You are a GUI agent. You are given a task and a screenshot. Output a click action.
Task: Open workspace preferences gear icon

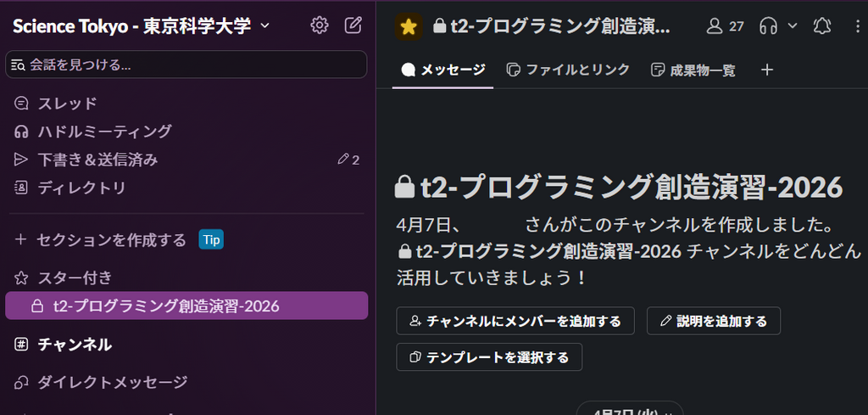point(320,25)
